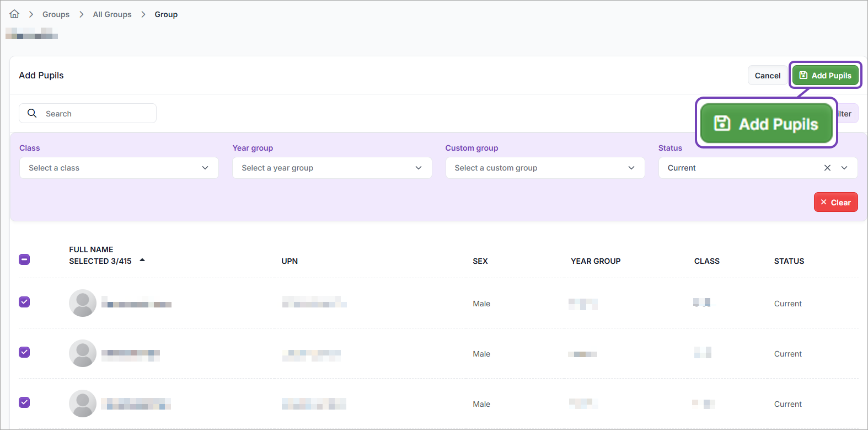
Task: Deselect the third pupil row checkbox
Action: coord(24,402)
